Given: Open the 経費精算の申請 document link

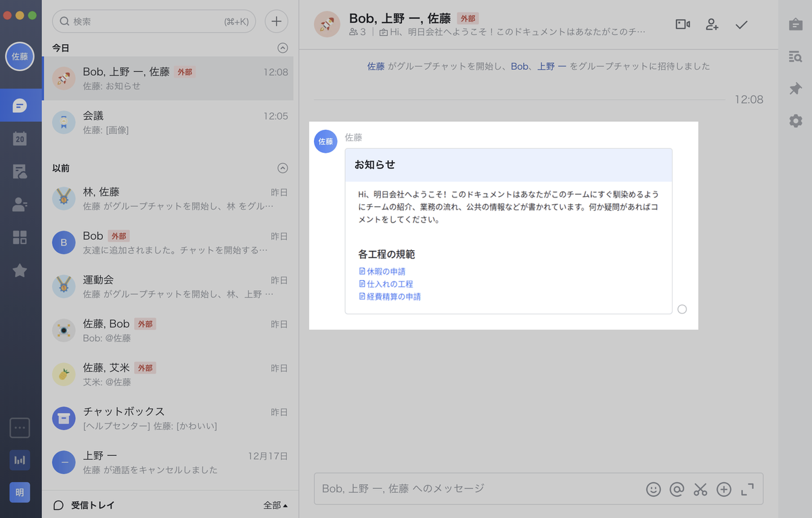Looking at the screenshot, I should point(393,296).
